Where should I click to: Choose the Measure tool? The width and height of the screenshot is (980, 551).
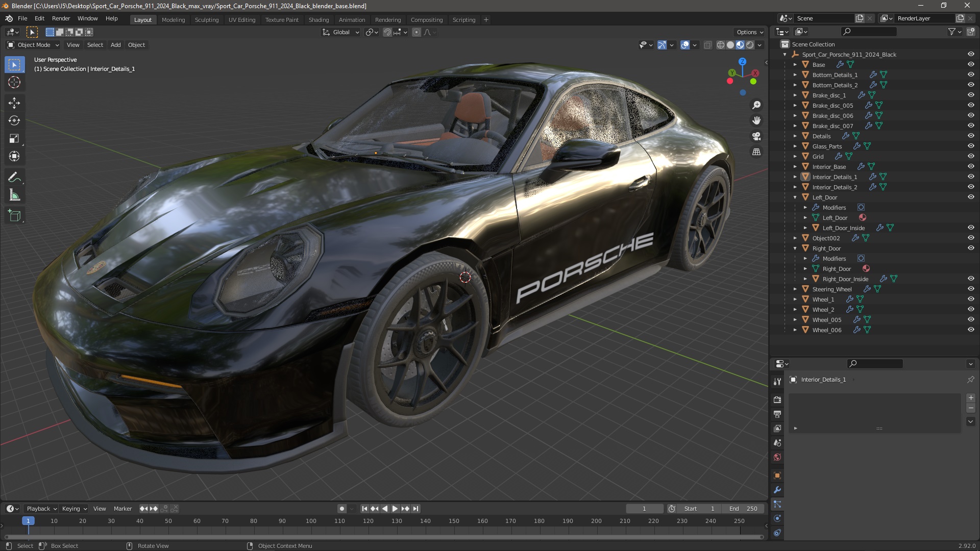coord(14,195)
